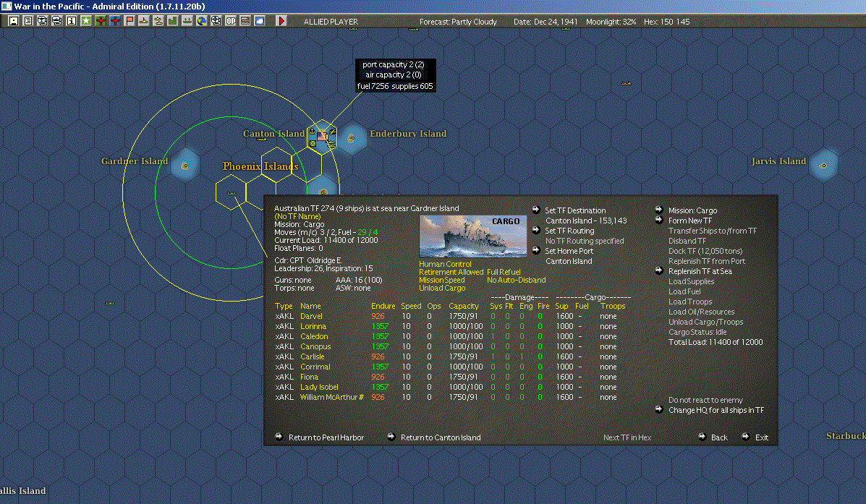Click arrow beside Replenish TF at Sea
The image size is (866, 504).
pos(659,270)
